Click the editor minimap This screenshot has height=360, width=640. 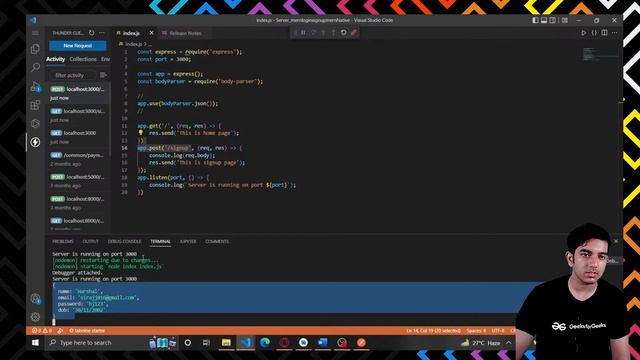(600, 54)
